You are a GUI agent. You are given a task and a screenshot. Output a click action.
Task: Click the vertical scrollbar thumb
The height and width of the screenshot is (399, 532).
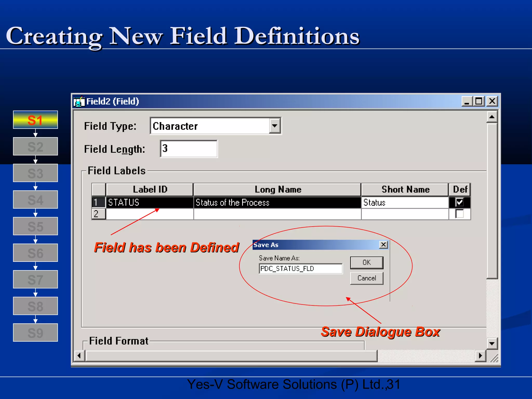point(492,201)
